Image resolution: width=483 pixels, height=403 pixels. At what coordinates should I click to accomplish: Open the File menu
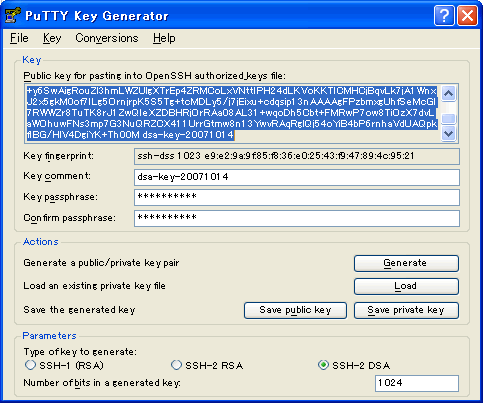19,38
